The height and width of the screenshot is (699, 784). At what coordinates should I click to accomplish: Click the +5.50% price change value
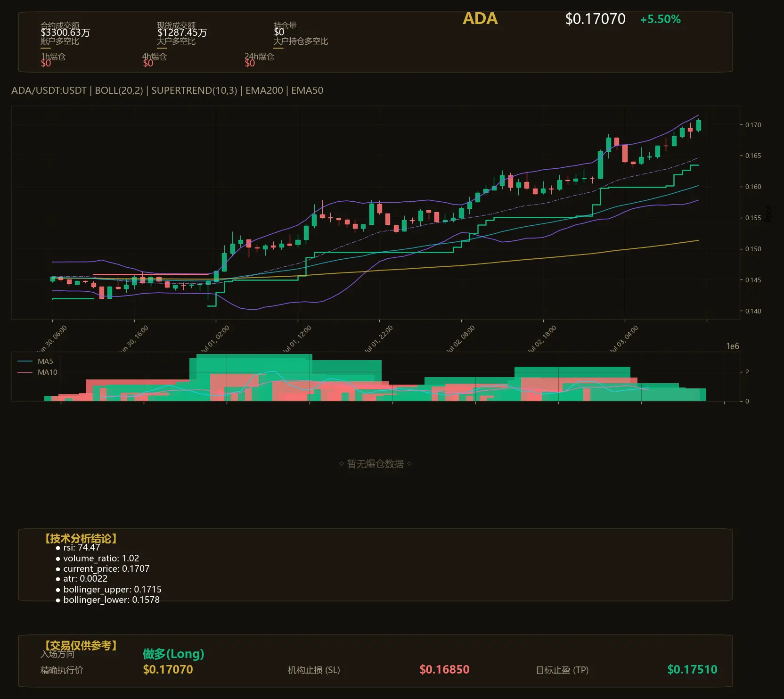(660, 19)
